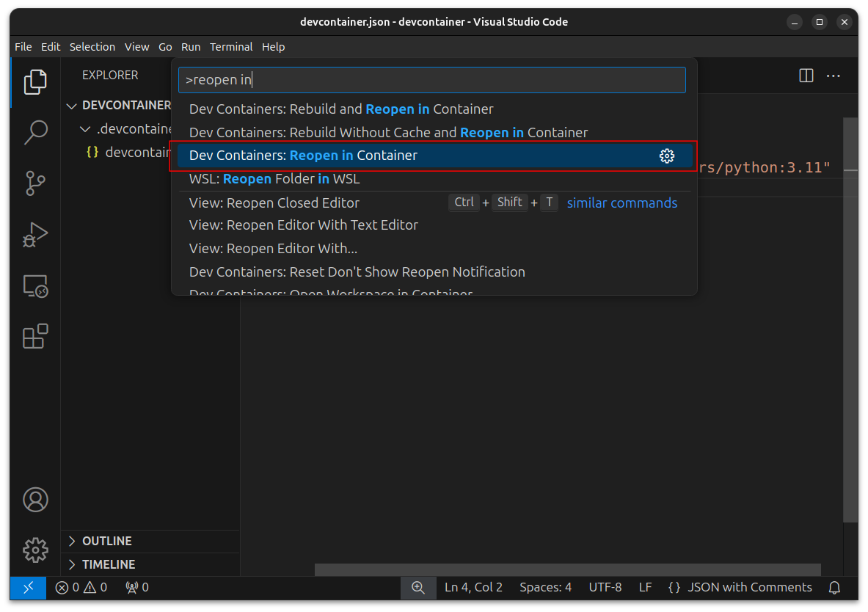Run View: Reopen Editor With... command

point(434,249)
